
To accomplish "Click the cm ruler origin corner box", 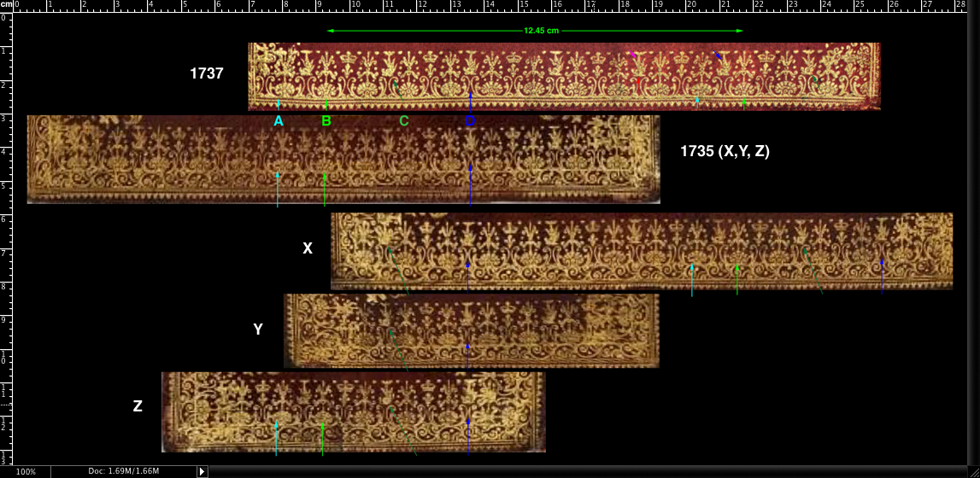I will (6, 6).
